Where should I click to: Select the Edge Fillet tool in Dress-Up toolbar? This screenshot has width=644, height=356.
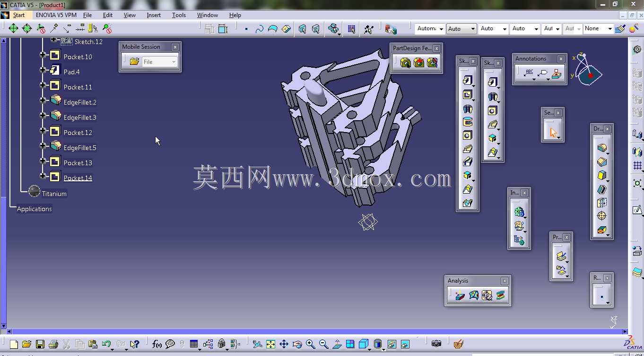[601, 148]
